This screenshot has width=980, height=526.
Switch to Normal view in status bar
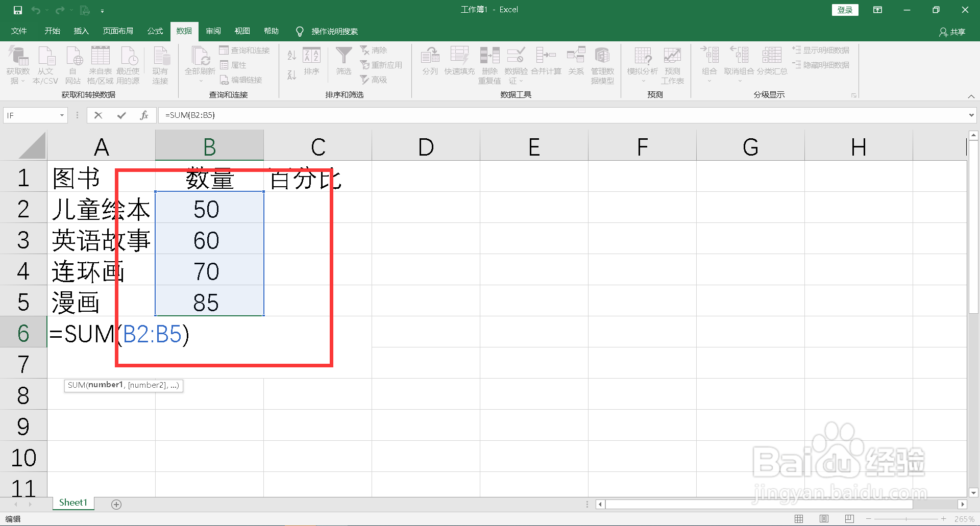[799, 519]
